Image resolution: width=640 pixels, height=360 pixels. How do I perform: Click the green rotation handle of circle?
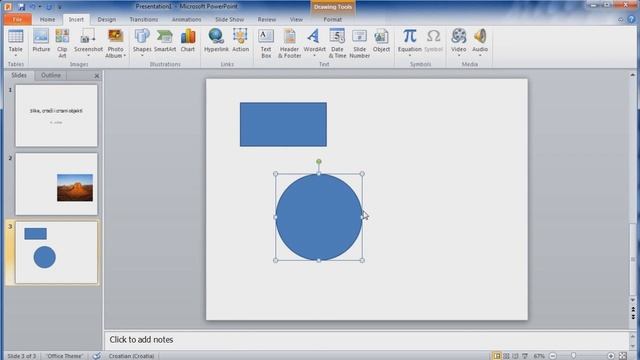(319, 162)
